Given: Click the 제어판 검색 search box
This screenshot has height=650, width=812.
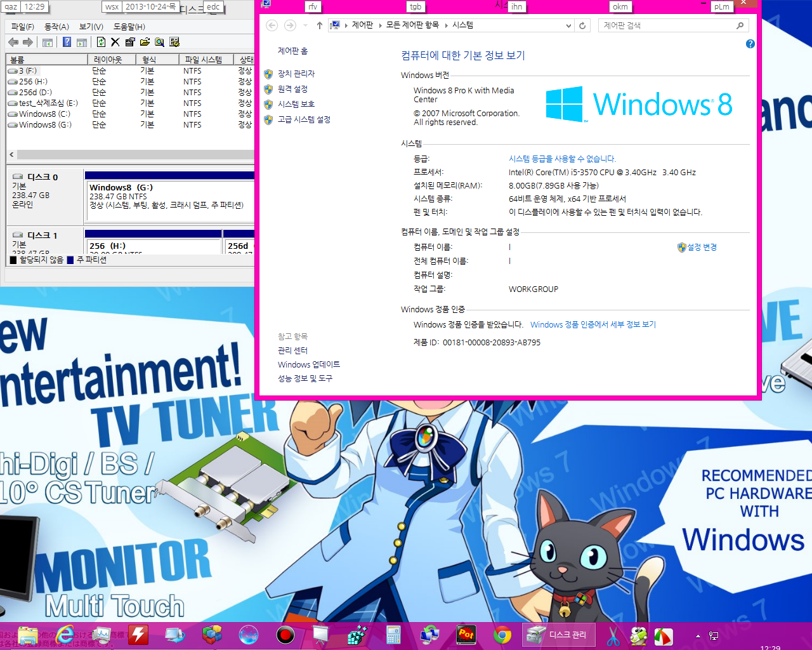Looking at the screenshot, I should coord(673,25).
